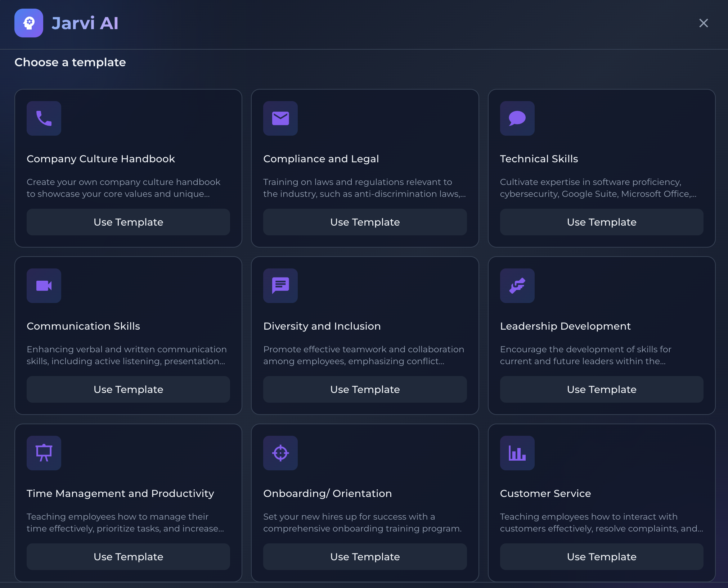Use Template for Leadership Development

(x=601, y=389)
